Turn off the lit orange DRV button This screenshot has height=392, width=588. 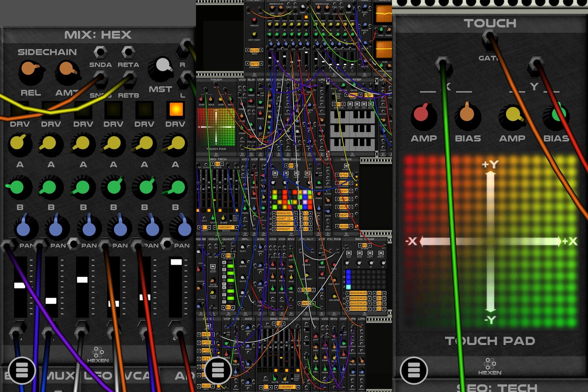[x=176, y=109]
